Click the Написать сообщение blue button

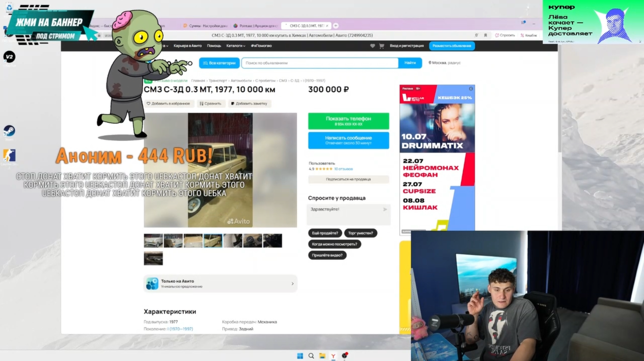348,140
